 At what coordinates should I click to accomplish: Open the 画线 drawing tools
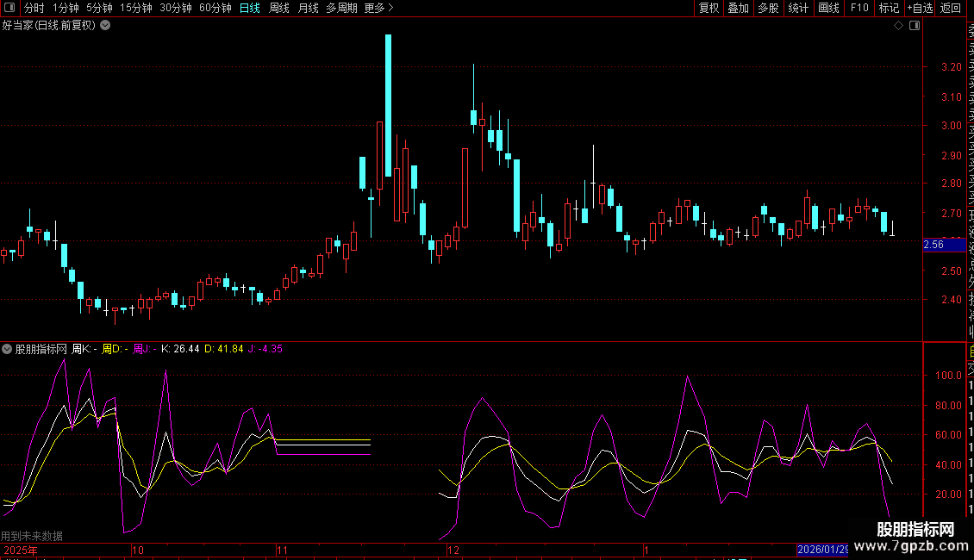pos(828,8)
